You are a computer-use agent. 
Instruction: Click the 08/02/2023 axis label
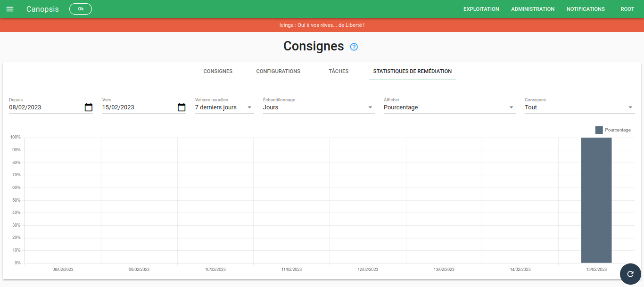point(63,270)
